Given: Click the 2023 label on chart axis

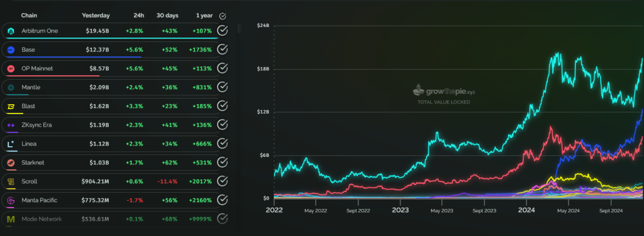Looking at the screenshot, I should [x=400, y=210].
